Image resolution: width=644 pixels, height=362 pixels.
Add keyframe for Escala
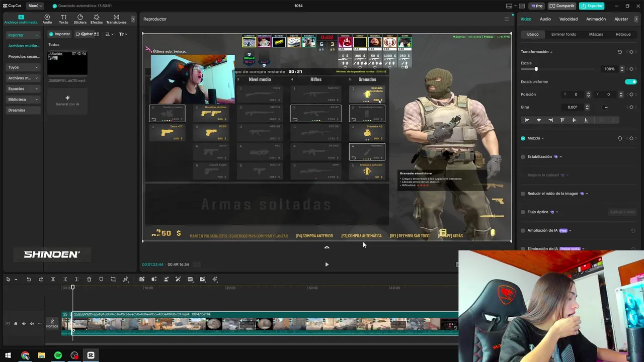click(631, 69)
